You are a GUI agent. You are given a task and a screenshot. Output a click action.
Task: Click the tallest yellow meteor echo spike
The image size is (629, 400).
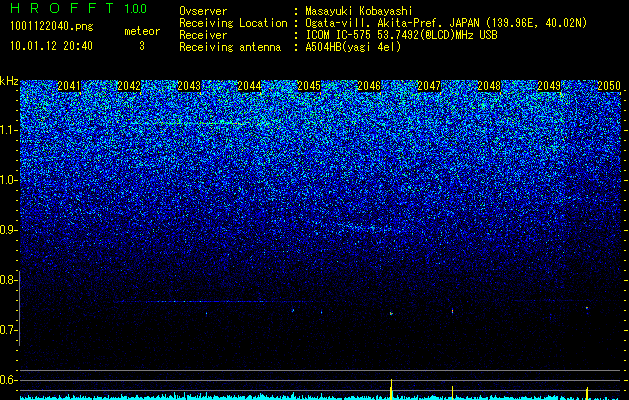tap(391, 389)
